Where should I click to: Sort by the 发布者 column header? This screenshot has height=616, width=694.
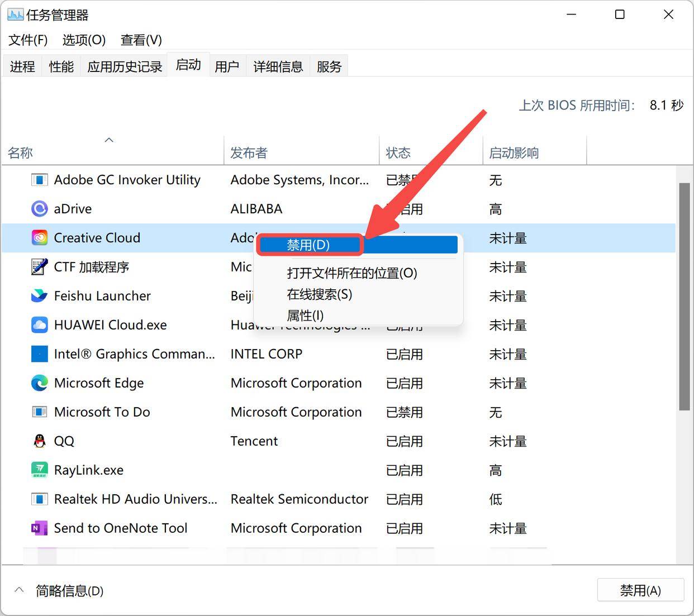(302, 152)
